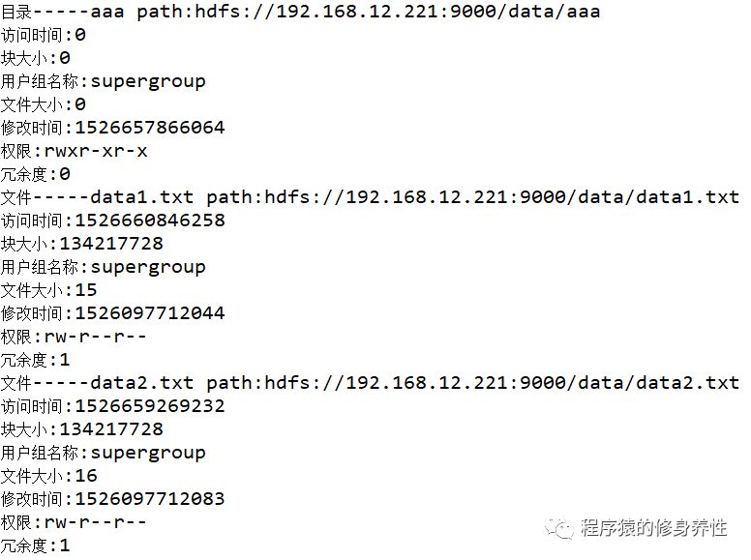The width and height of the screenshot is (751, 560).
Task: Click modification time 1526097712083 line
Action: [113, 499]
